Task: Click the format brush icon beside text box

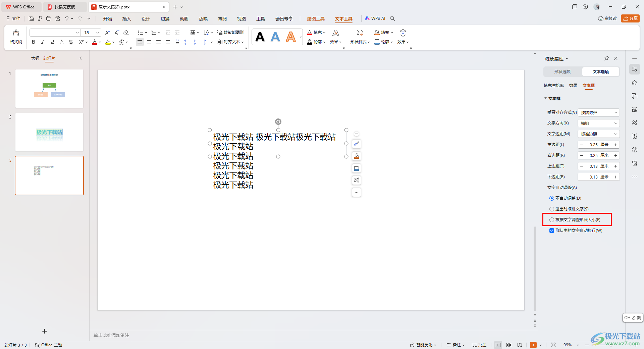Action: pos(357,144)
